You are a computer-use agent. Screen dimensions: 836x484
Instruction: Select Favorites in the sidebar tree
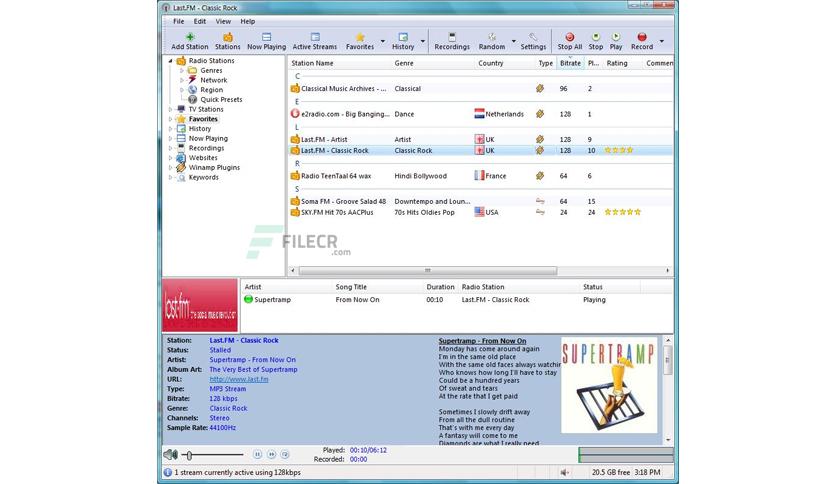(x=203, y=119)
